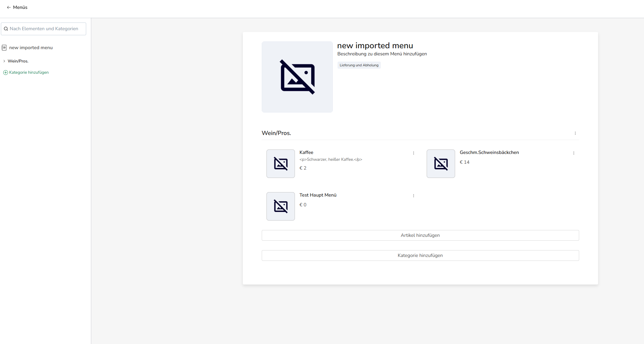Select new imported menu in sidebar

point(31,48)
